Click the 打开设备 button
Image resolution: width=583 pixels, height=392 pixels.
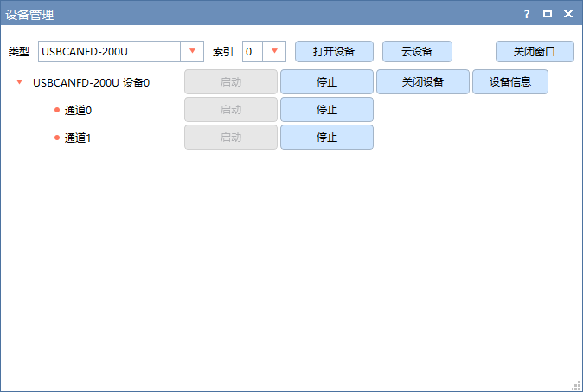click(334, 51)
